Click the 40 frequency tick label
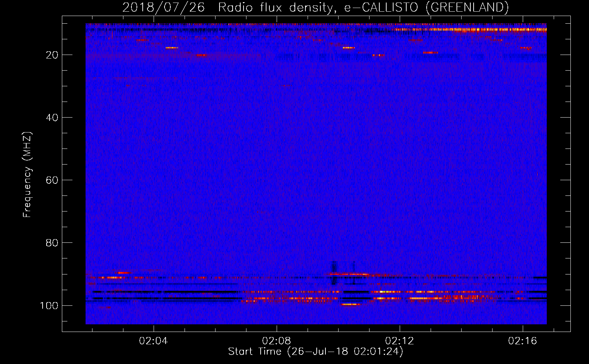 click(x=52, y=118)
